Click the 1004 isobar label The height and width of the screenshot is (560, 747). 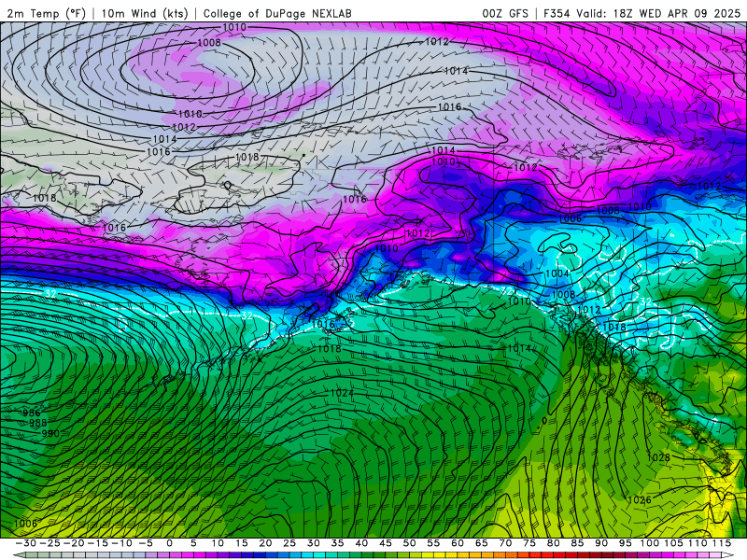pos(557,273)
